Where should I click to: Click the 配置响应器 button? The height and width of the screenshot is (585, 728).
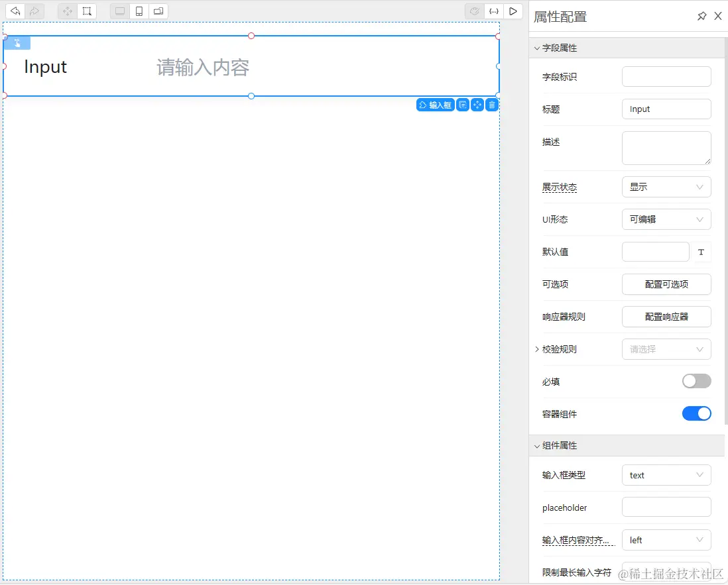tap(666, 317)
